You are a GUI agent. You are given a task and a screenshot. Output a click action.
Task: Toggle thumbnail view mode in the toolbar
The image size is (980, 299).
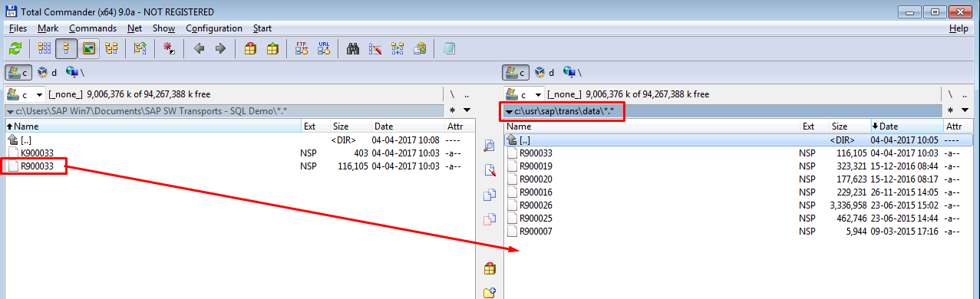[x=89, y=48]
